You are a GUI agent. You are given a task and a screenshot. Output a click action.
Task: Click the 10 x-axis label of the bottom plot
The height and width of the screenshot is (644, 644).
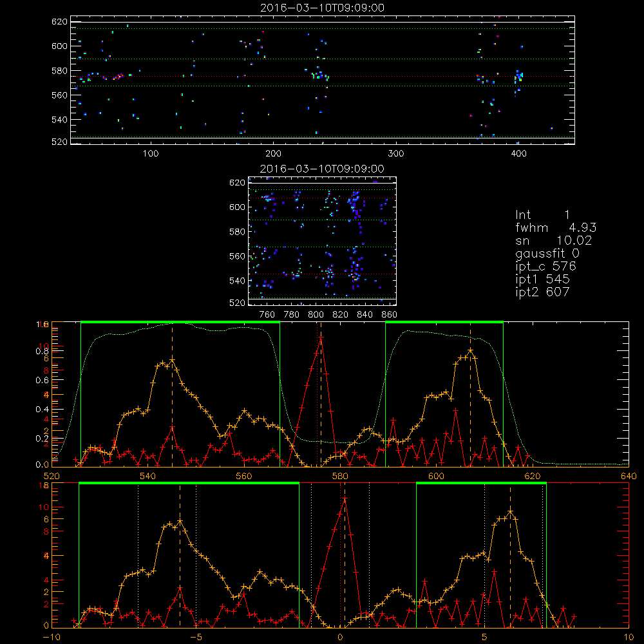pyautogui.click(x=629, y=638)
